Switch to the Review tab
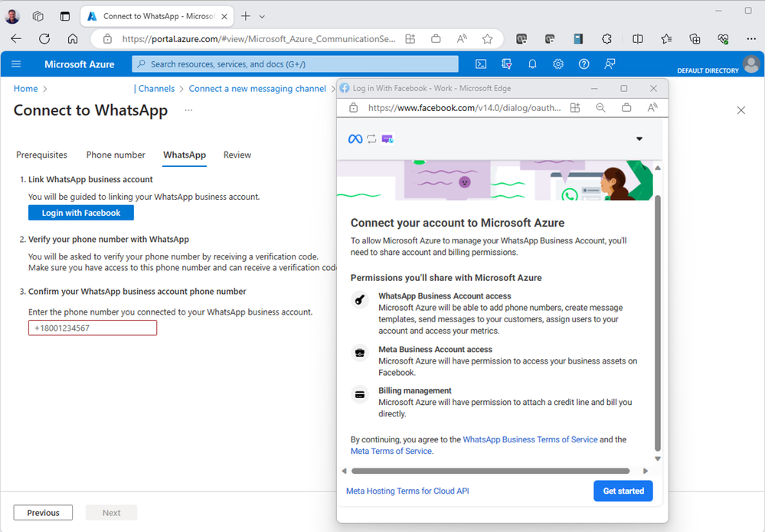Screen dimensions: 765x532 pyautogui.click(x=237, y=155)
